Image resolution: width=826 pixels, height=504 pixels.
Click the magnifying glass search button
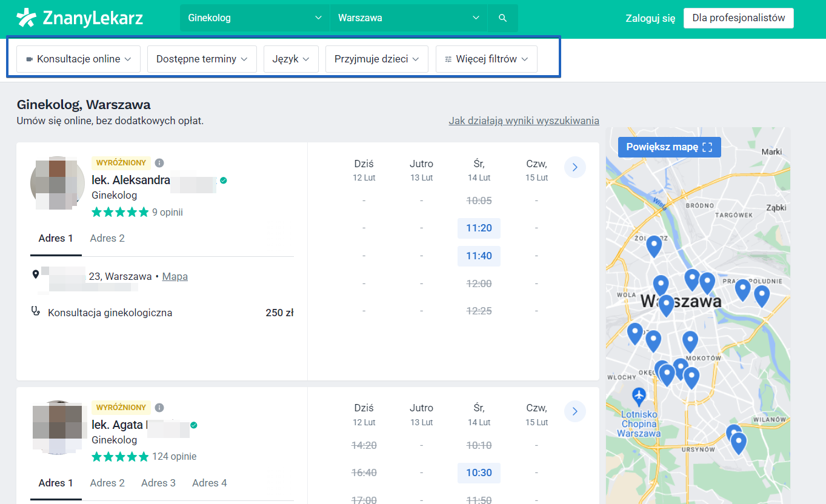click(502, 18)
